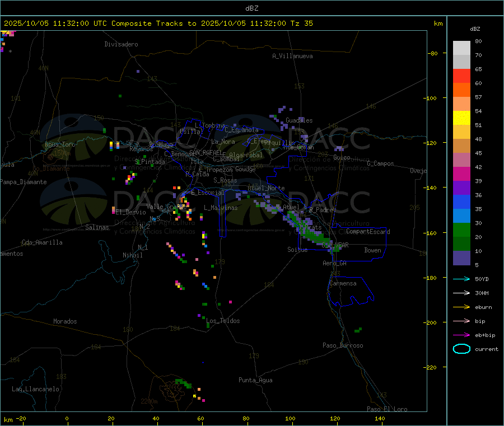Click the A_Villanueva place label

click(x=292, y=56)
